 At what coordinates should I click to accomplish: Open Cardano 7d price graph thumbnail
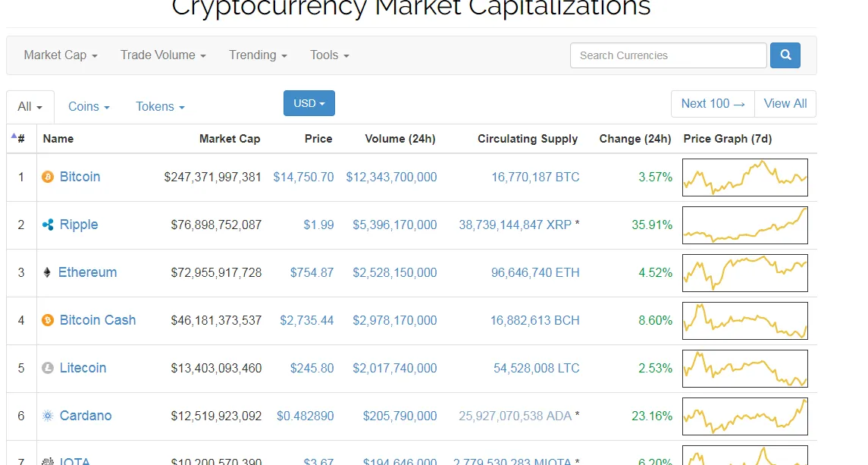744,416
